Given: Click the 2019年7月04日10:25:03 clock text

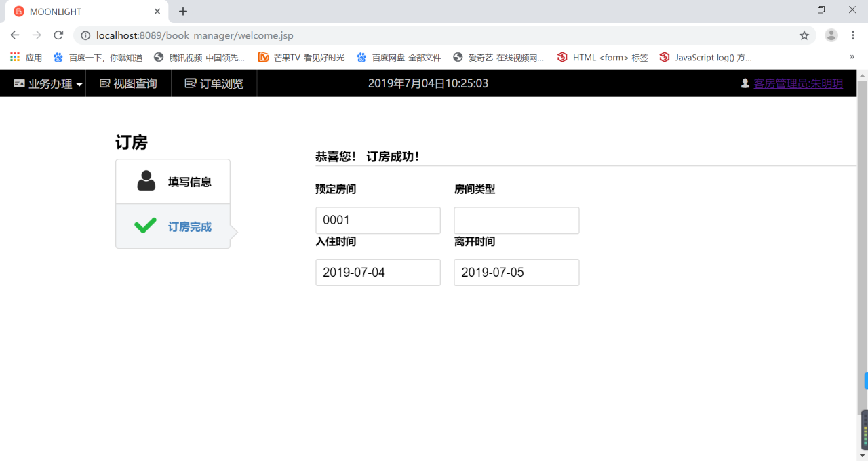Looking at the screenshot, I should tap(428, 83).
